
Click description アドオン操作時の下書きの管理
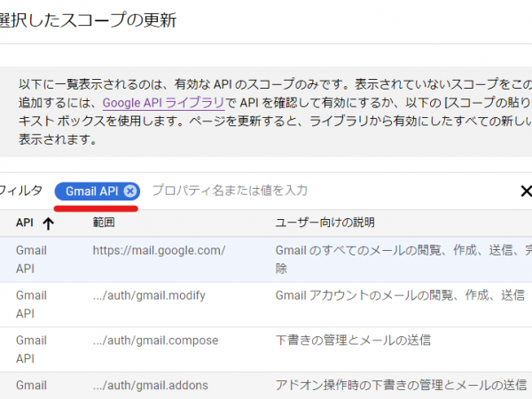(x=401, y=386)
